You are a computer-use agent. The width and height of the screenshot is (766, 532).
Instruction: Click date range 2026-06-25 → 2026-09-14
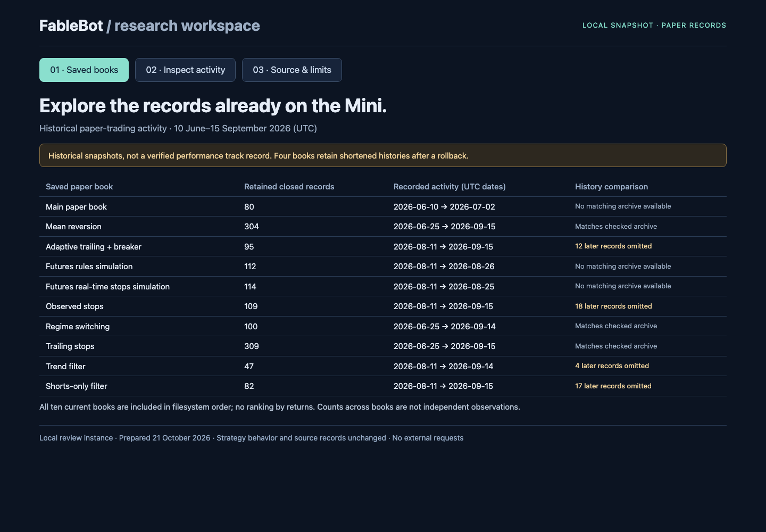pyautogui.click(x=445, y=327)
